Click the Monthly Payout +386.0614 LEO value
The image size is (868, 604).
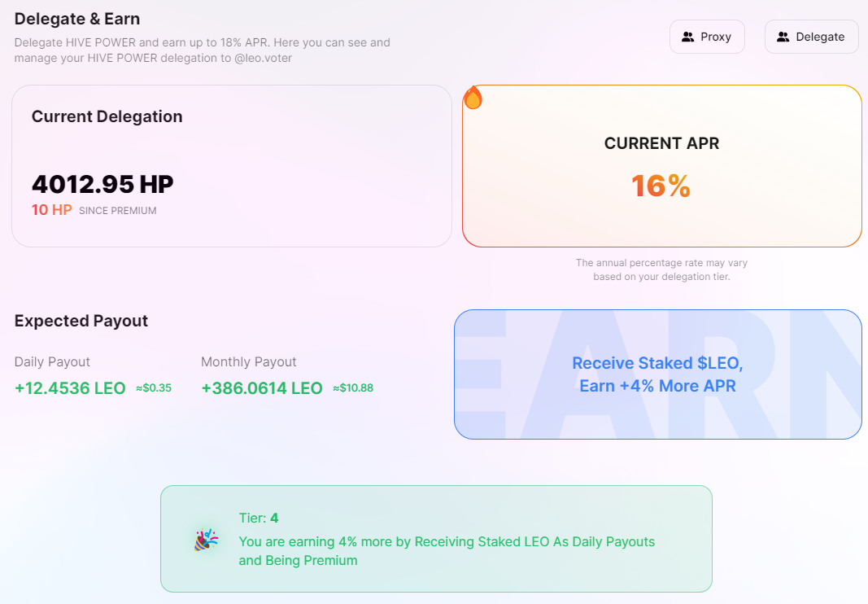coord(262,388)
